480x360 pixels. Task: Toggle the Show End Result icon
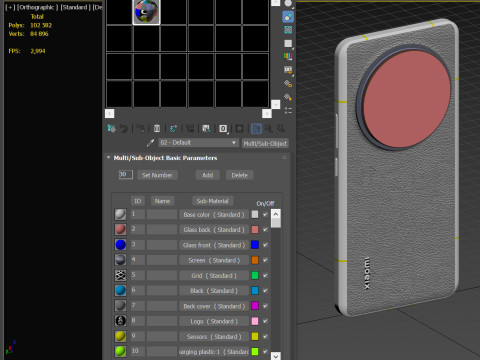click(x=256, y=129)
